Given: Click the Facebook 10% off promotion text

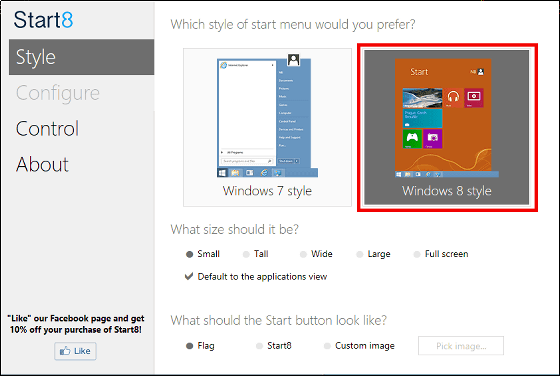Looking at the screenshot, I should (x=76, y=324).
